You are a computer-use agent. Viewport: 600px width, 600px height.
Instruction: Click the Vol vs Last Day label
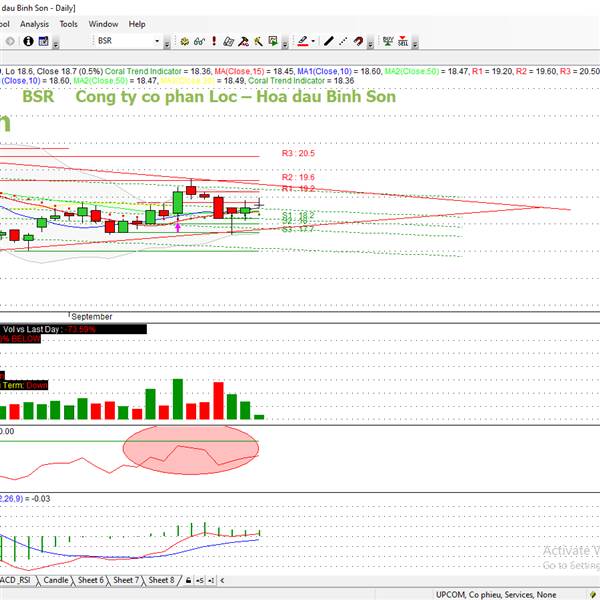pos(31,329)
